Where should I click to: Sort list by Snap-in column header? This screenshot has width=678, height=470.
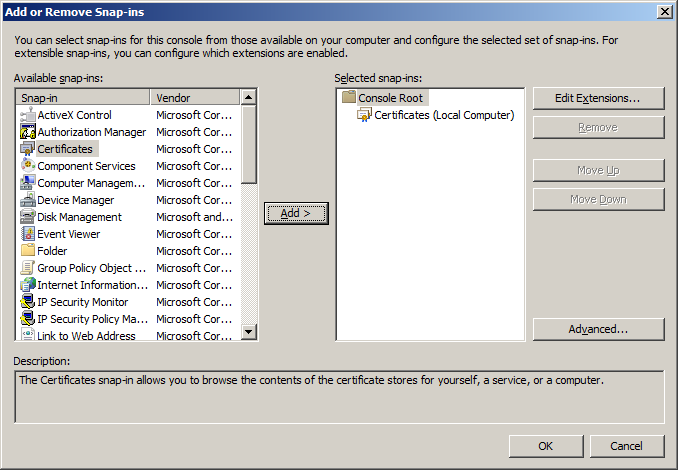tap(83, 98)
